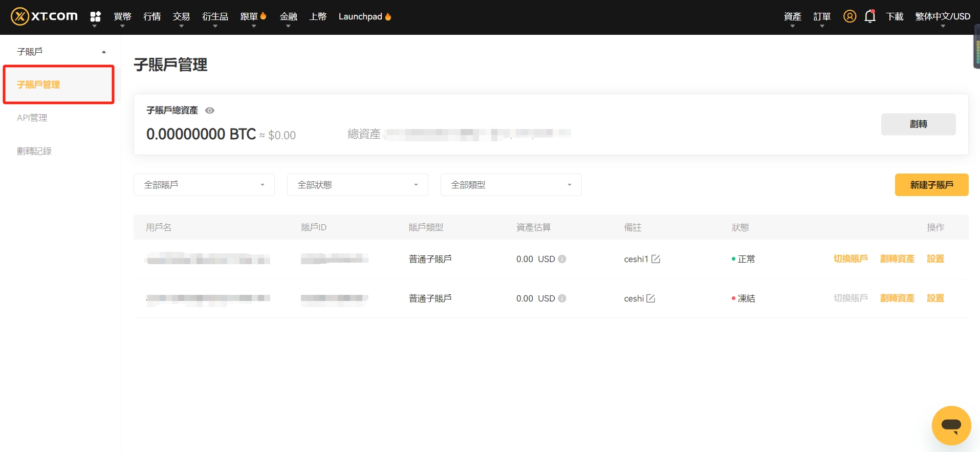Edit the ceshi remark pencil icon

click(650, 298)
